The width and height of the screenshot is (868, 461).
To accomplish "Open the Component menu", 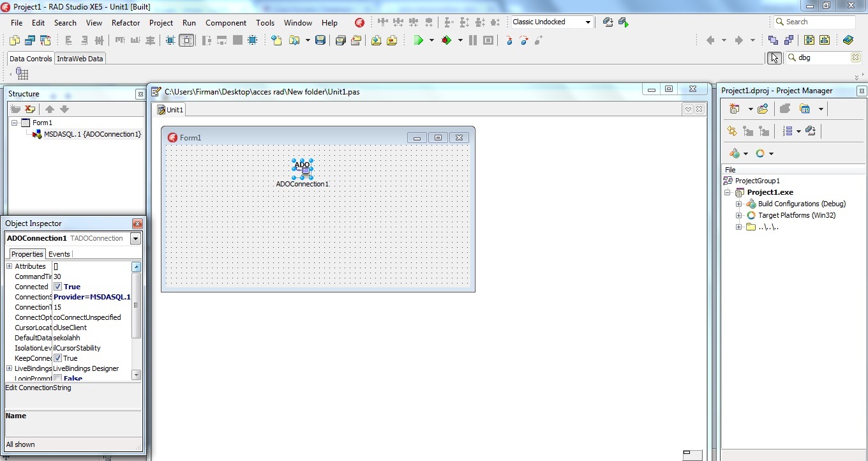I will click(226, 22).
